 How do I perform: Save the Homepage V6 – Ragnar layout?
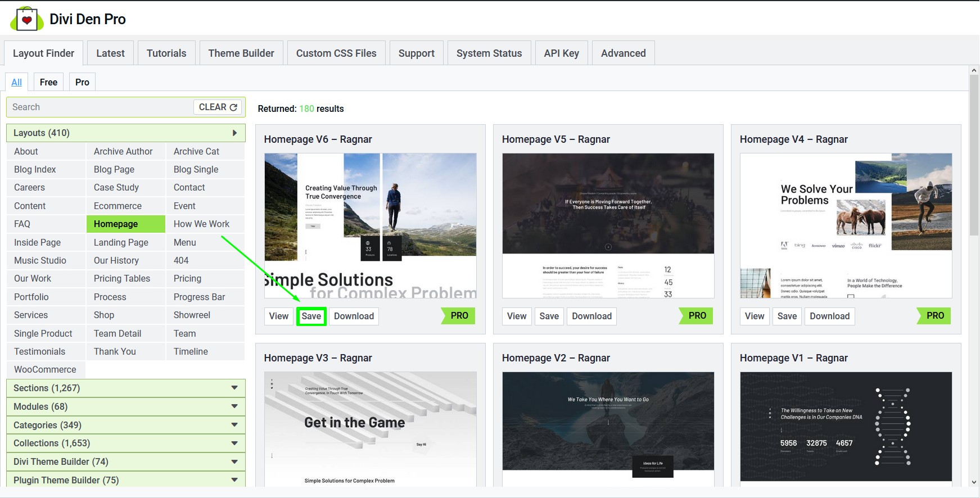click(311, 316)
